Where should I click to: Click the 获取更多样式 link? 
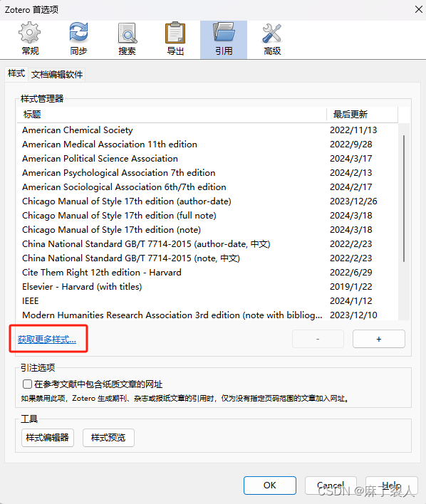click(47, 339)
